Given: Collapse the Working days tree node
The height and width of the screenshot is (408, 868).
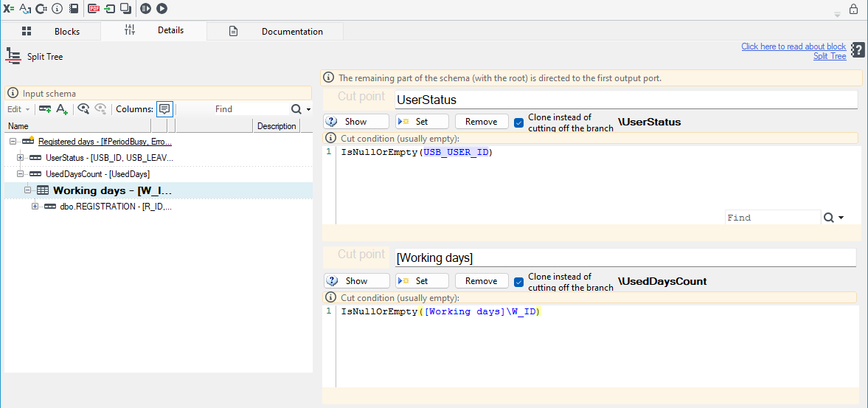Looking at the screenshot, I should 28,190.
